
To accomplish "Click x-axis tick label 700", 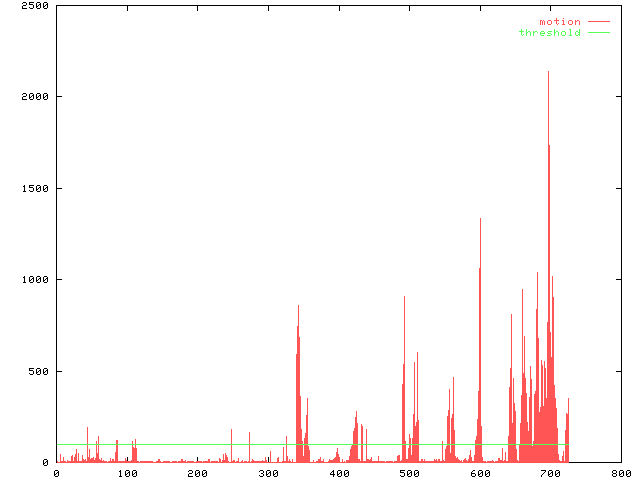I will (549, 473).
